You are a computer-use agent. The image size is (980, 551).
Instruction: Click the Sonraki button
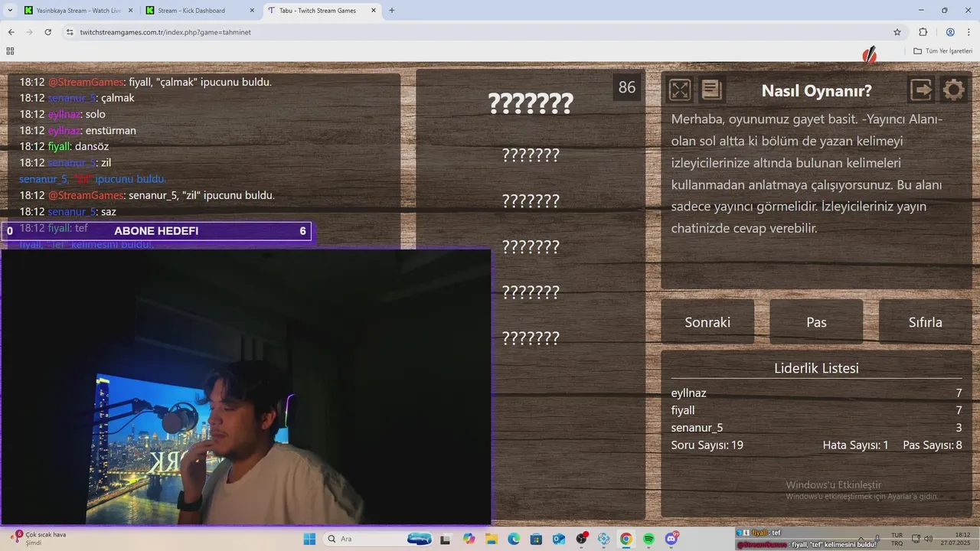click(707, 321)
